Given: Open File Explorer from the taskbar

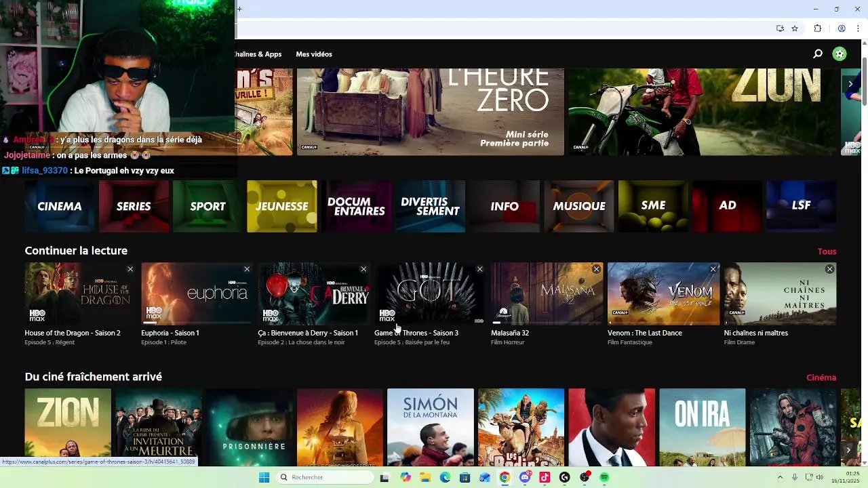Looking at the screenshot, I should (x=425, y=477).
